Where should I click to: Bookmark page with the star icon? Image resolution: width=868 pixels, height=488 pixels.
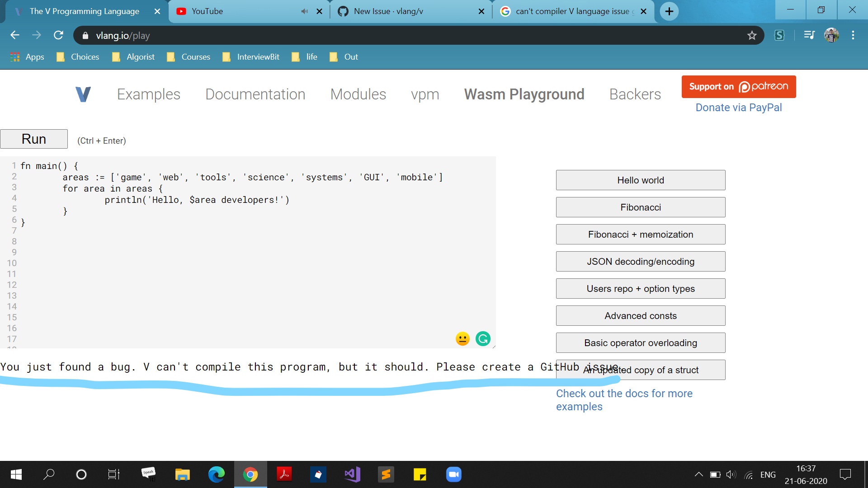coord(751,35)
